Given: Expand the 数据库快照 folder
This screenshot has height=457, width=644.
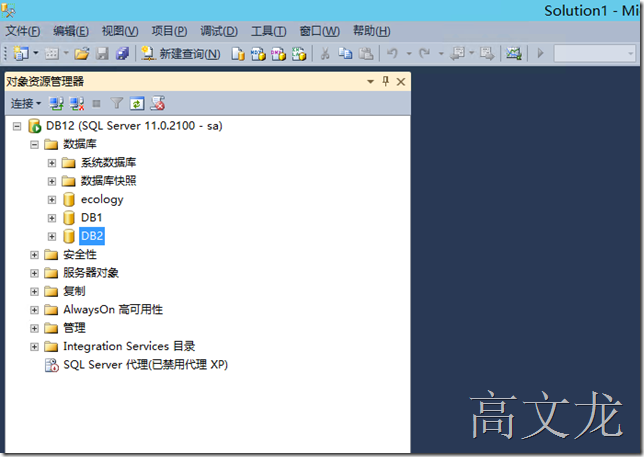Looking at the screenshot, I should pyautogui.click(x=52, y=181).
